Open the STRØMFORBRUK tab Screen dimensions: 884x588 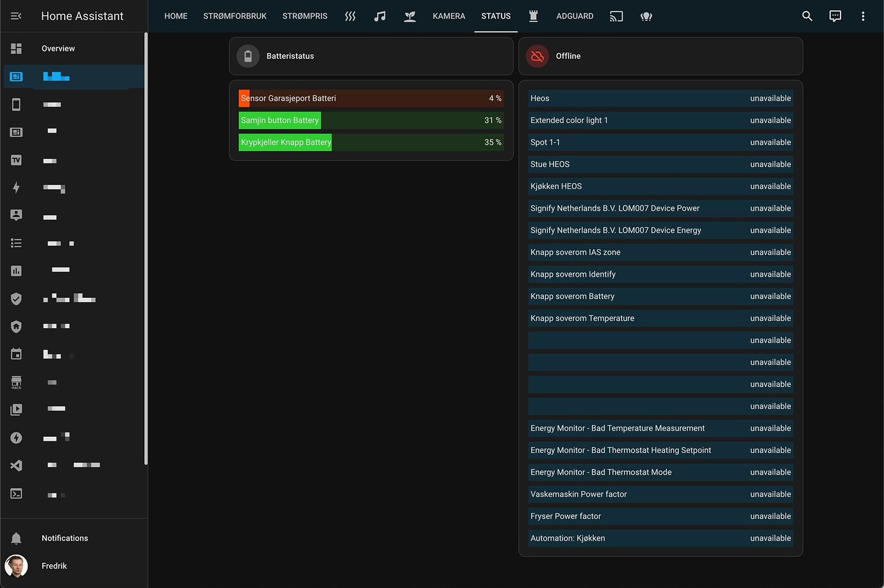(234, 16)
